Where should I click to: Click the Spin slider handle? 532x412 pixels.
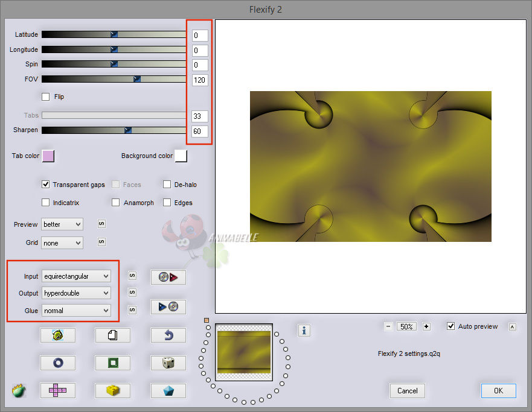[114, 64]
